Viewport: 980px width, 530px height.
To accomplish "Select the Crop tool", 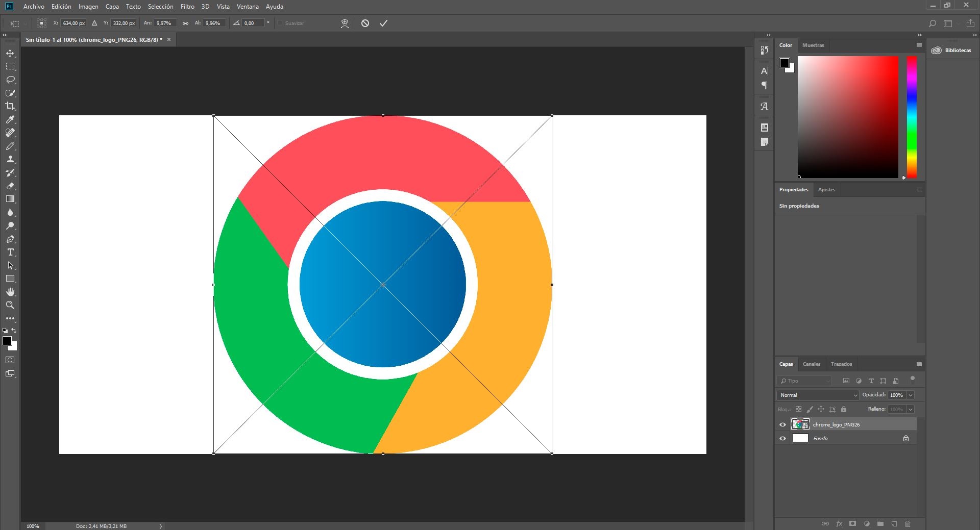I will 10,106.
